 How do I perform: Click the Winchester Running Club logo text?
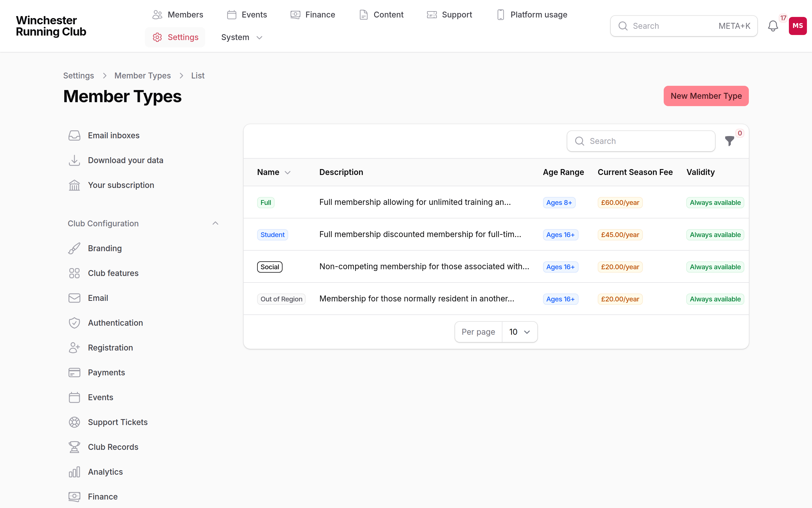tap(51, 26)
